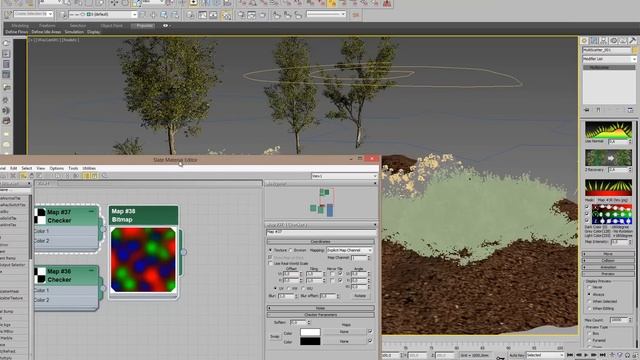Image resolution: width=640 pixels, height=360 pixels.
Task: Click the Map #36 Checker output socket
Action: pyautogui.click(x=102, y=288)
